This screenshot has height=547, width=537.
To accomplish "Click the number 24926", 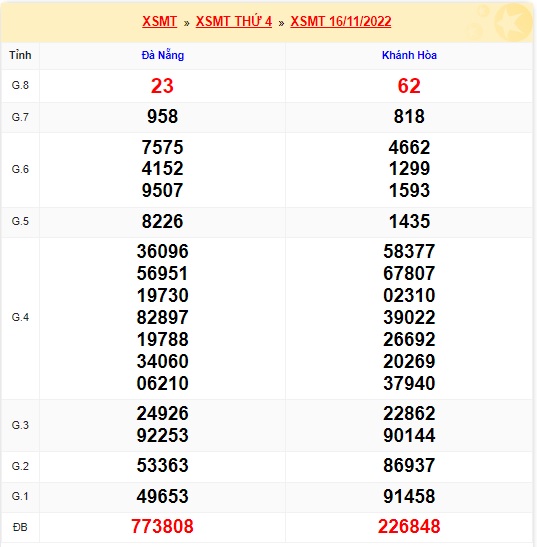I will click(x=162, y=414).
